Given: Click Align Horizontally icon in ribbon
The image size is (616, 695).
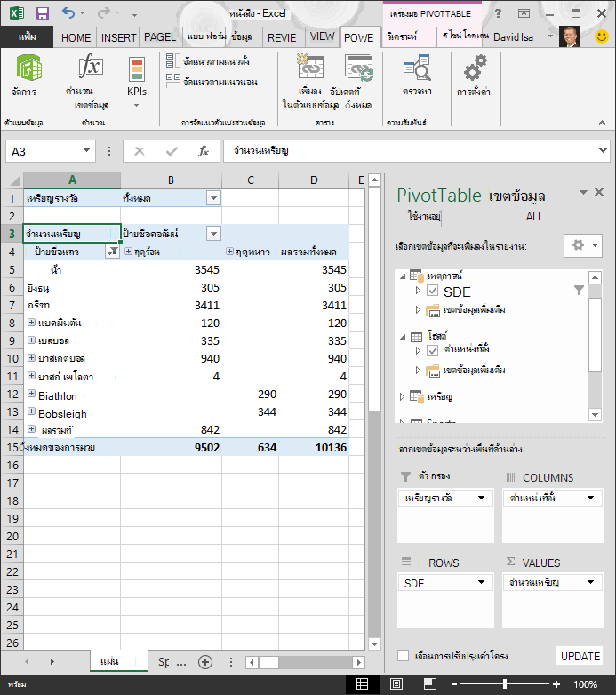Looking at the screenshot, I should 172,81.
